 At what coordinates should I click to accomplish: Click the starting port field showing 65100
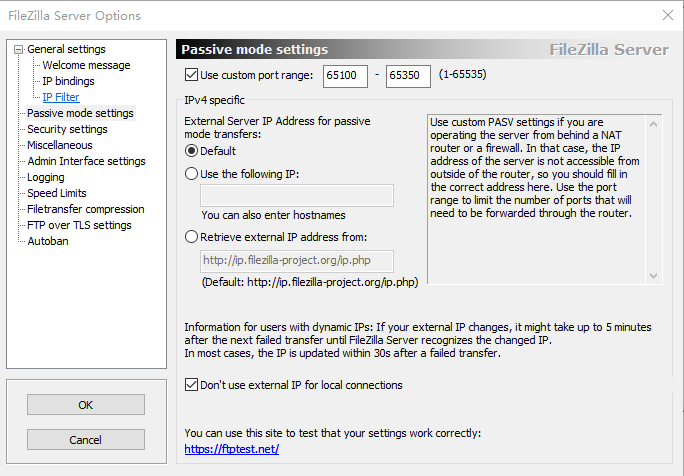pos(345,76)
